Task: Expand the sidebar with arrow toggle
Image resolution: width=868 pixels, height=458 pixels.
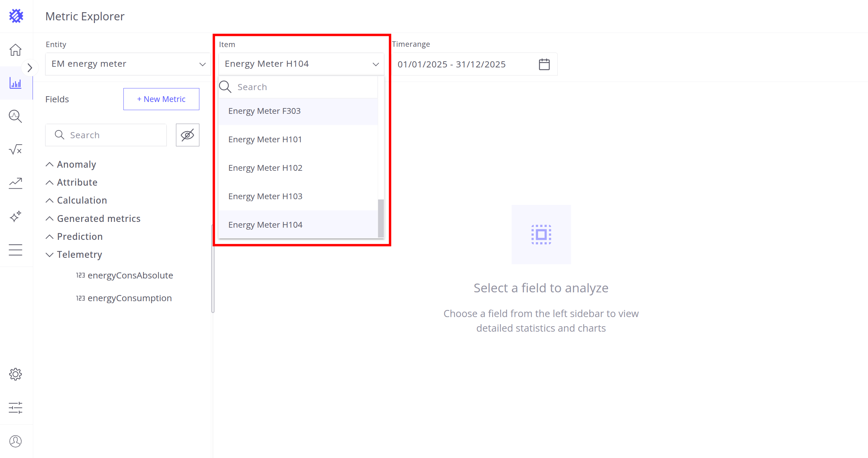Action: pyautogui.click(x=29, y=68)
